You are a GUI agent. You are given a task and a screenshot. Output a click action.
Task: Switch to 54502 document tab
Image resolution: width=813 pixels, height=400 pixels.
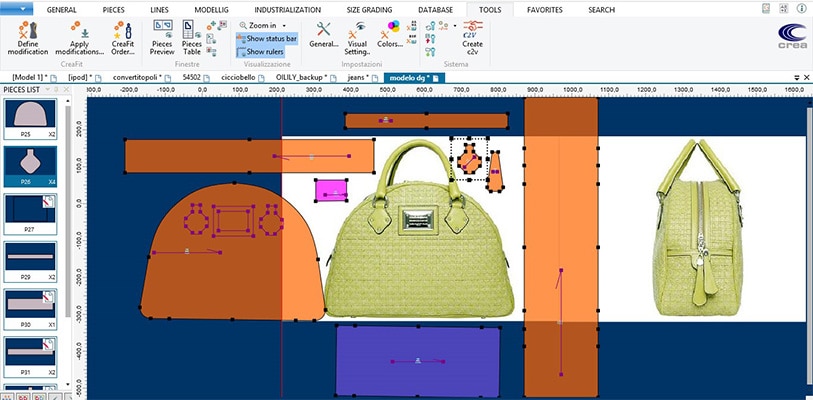tap(195, 77)
